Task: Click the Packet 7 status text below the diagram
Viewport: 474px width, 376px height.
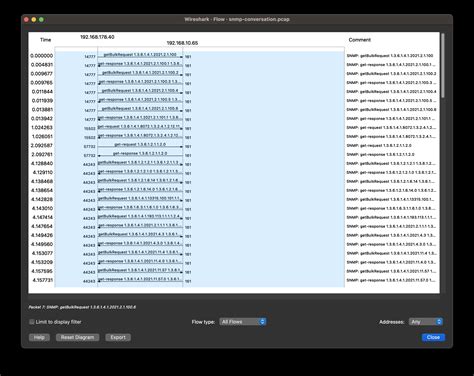Action: click(x=82, y=307)
